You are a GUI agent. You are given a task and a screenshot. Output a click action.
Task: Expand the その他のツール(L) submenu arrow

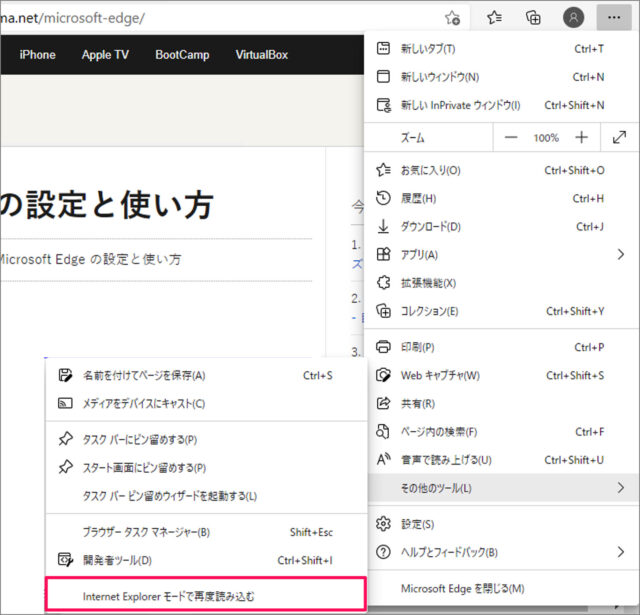click(620, 487)
